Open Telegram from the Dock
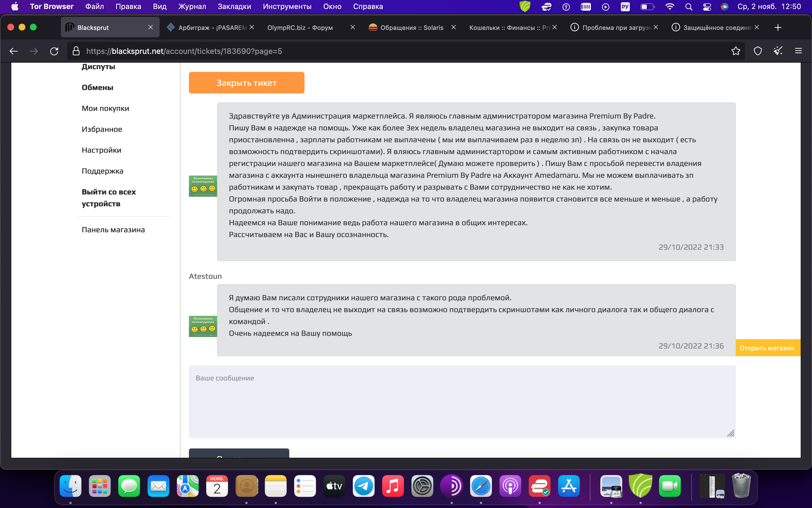The width and height of the screenshot is (812, 508). coord(364,486)
